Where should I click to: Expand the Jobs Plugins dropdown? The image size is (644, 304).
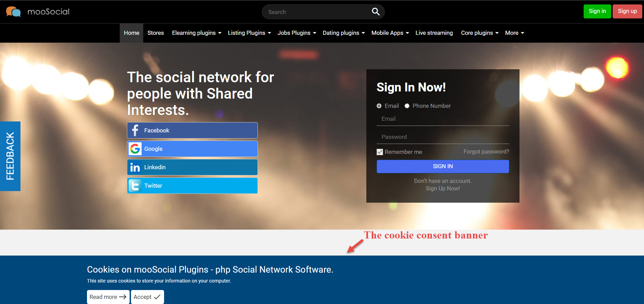coord(297,33)
